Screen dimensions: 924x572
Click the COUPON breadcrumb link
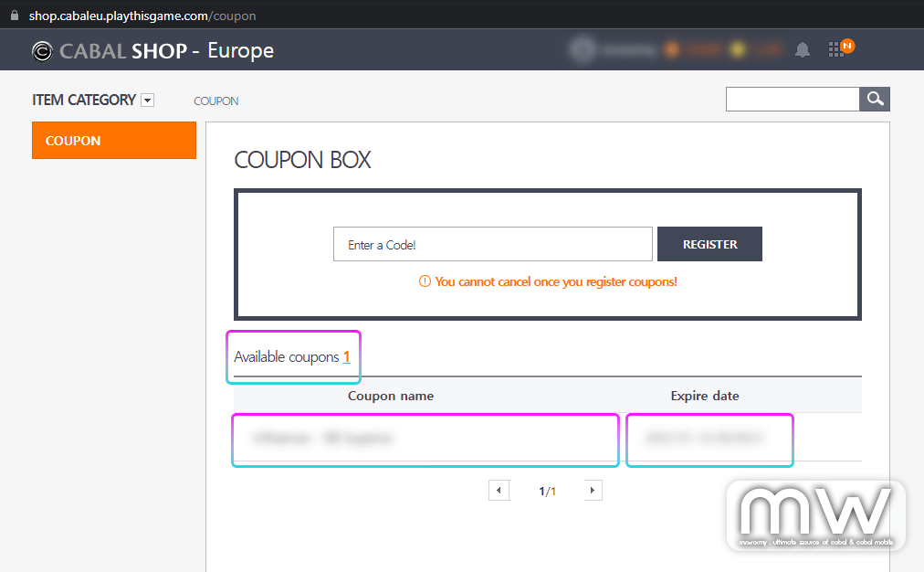coord(216,101)
